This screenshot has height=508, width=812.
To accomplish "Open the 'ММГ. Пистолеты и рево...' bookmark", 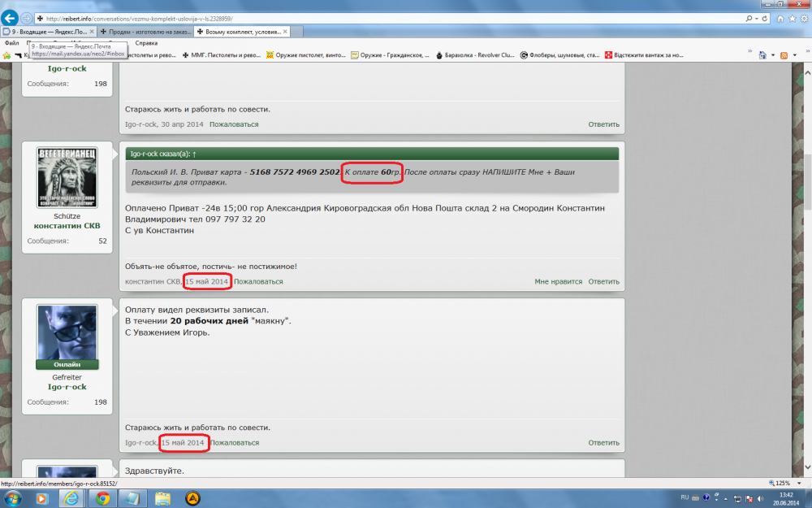I will click(x=221, y=55).
